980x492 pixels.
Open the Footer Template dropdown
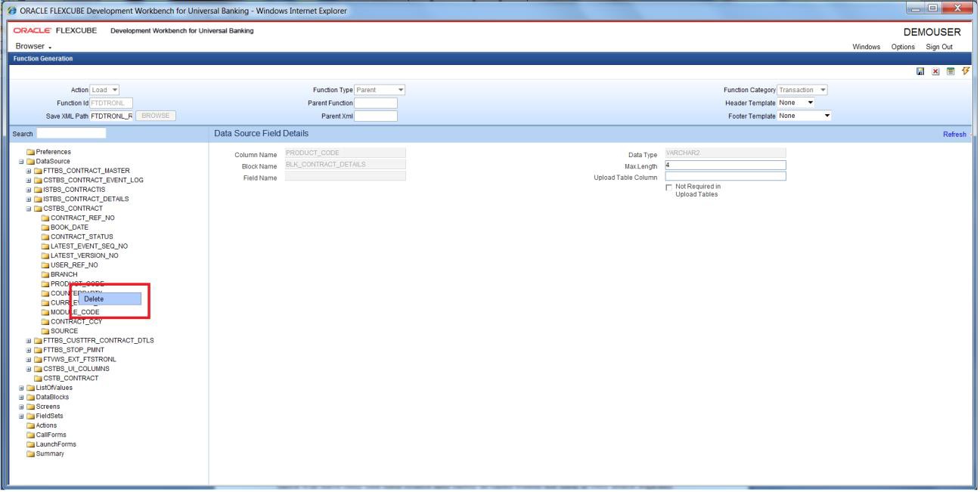point(805,116)
